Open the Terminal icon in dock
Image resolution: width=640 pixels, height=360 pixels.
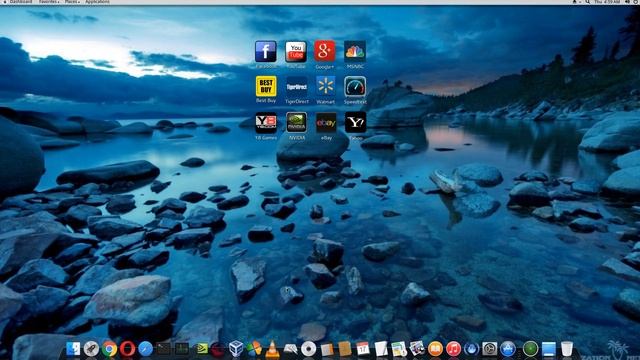point(163,349)
